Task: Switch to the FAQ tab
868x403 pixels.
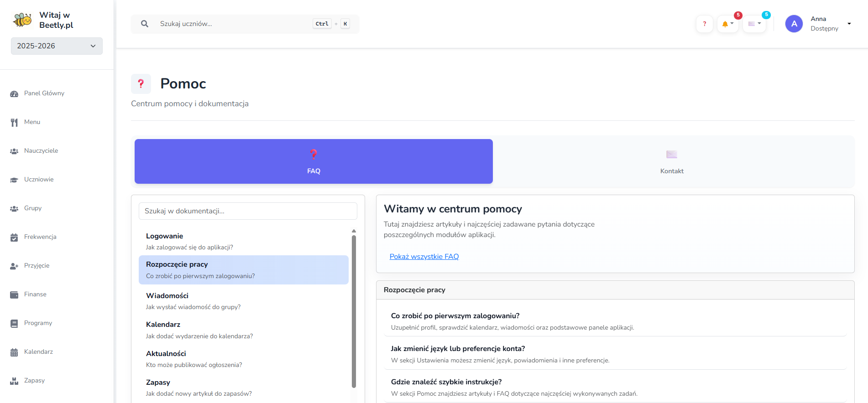Action: coord(314,161)
